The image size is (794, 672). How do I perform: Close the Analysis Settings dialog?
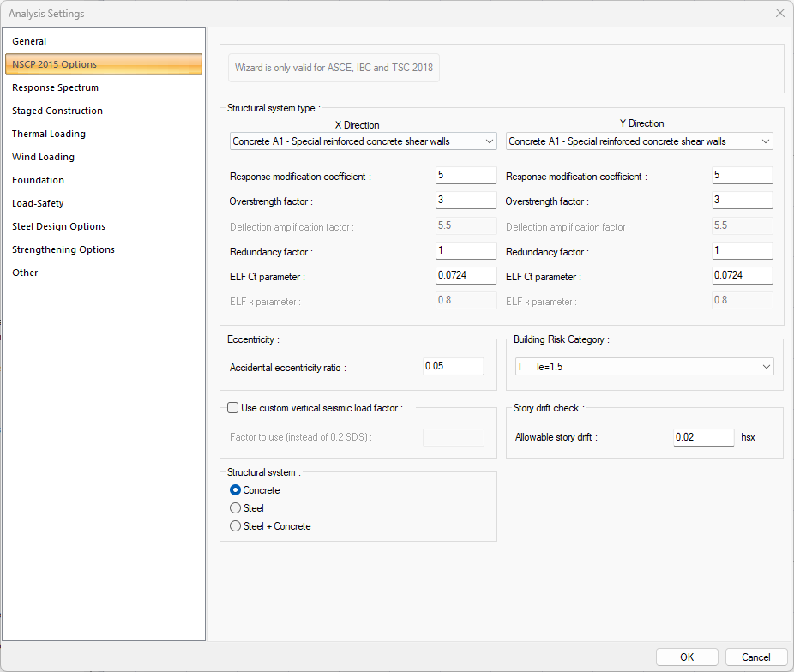(x=779, y=13)
